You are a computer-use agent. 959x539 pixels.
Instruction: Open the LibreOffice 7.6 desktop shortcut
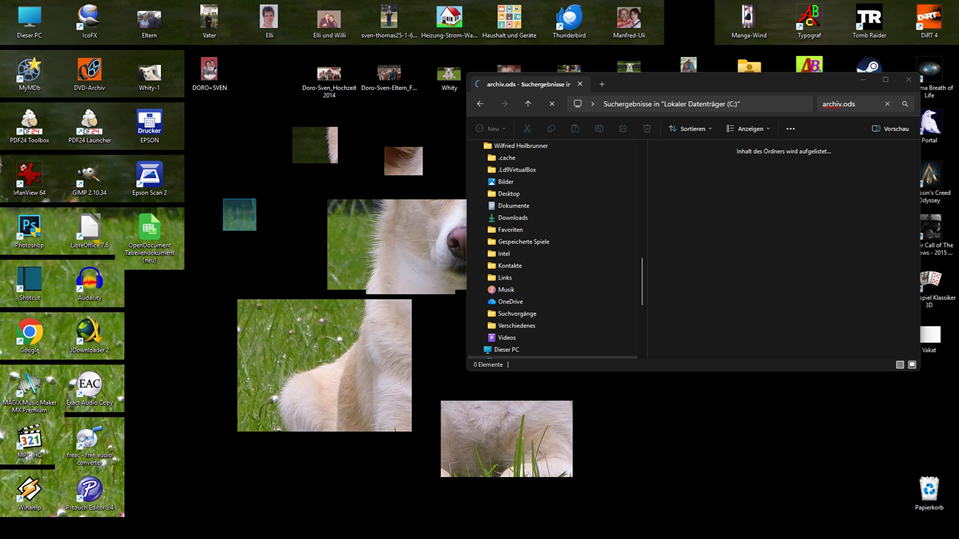click(89, 232)
